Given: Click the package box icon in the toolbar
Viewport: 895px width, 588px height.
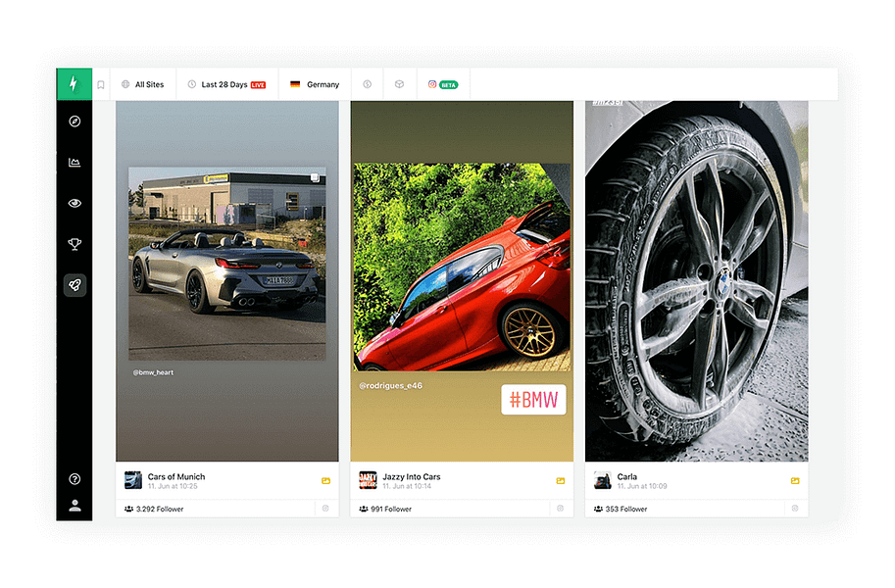Looking at the screenshot, I should [x=398, y=84].
